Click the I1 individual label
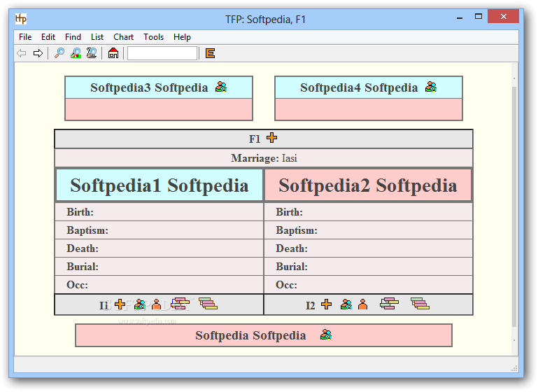The width and height of the screenshot is (538, 392). [104, 305]
